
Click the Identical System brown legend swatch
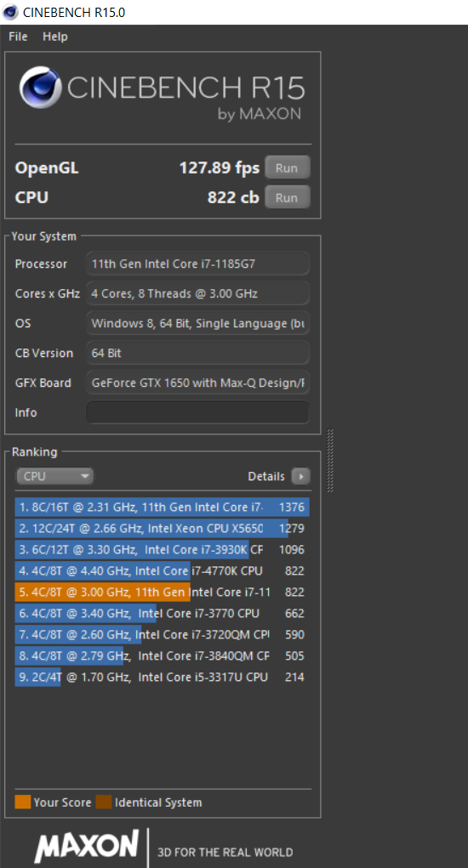104,803
